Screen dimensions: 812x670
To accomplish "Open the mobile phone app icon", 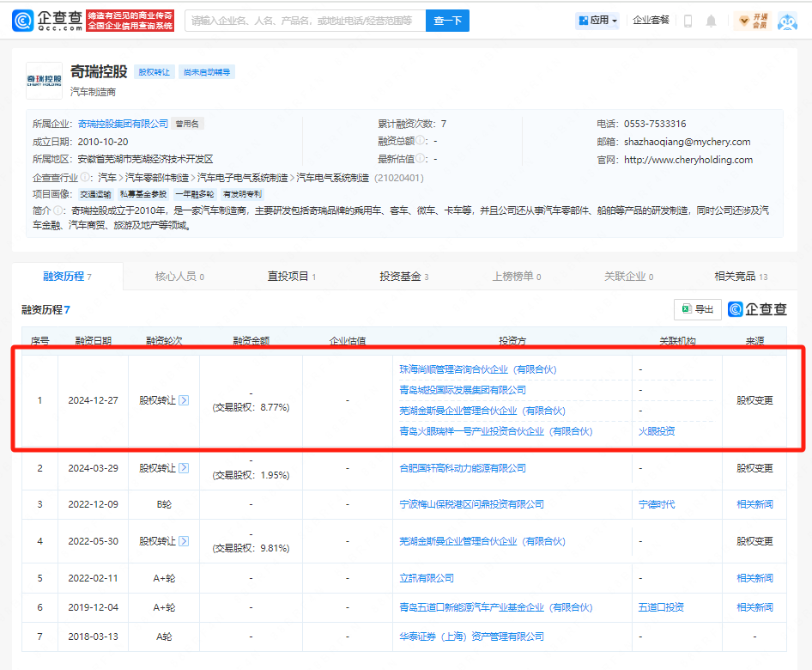I will pyautogui.click(x=688, y=21).
